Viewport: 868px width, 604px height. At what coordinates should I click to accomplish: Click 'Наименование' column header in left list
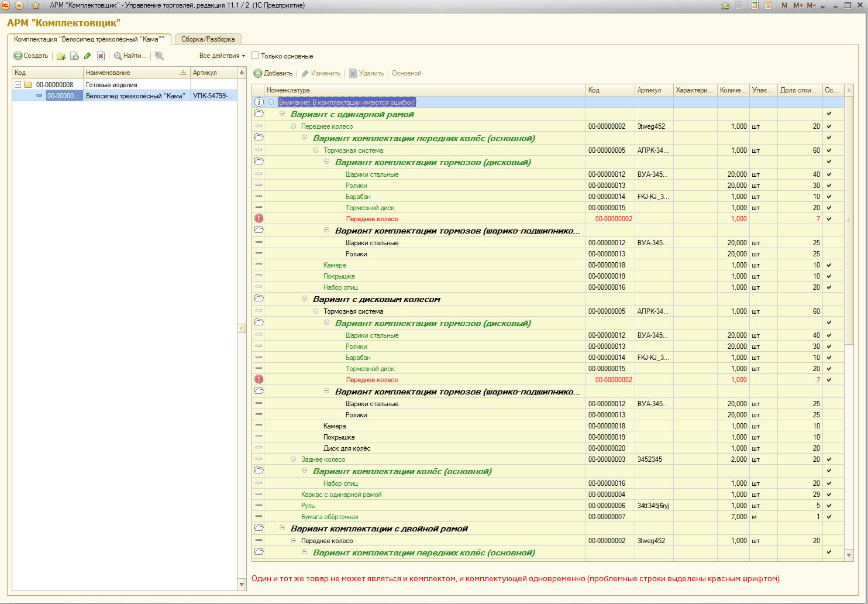pos(136,73)
